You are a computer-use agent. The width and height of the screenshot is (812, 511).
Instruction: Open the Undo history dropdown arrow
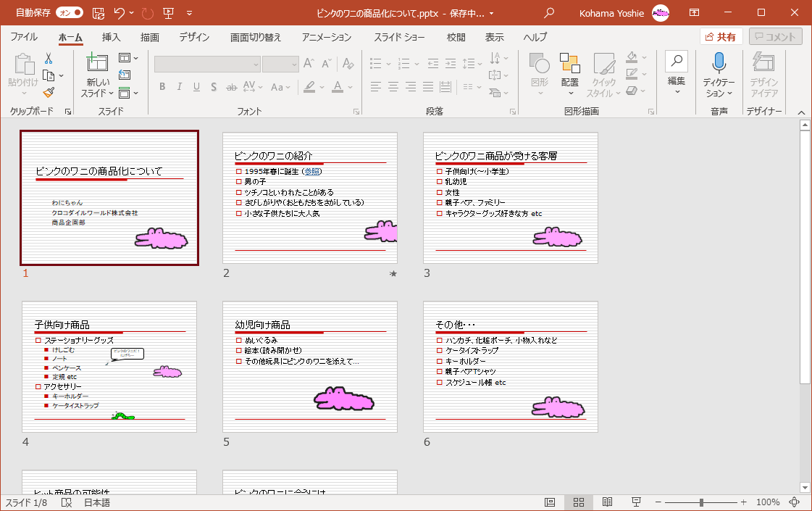[x=132, y=13]
